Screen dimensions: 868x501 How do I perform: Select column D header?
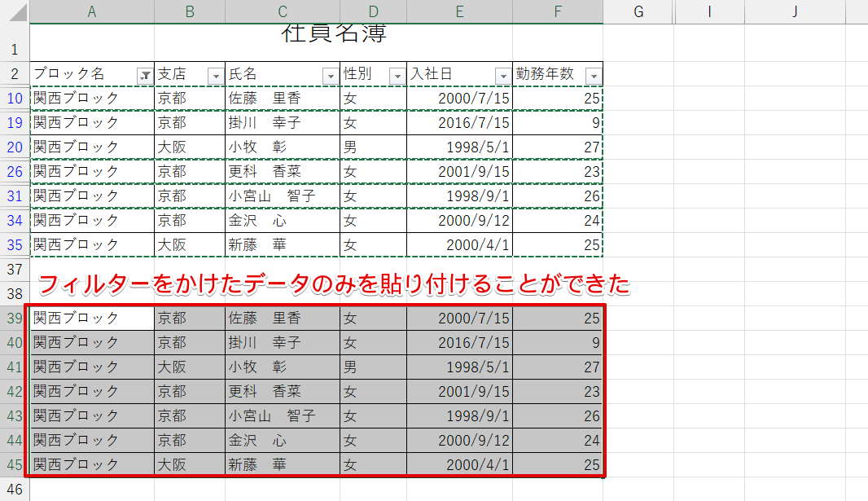373,11
